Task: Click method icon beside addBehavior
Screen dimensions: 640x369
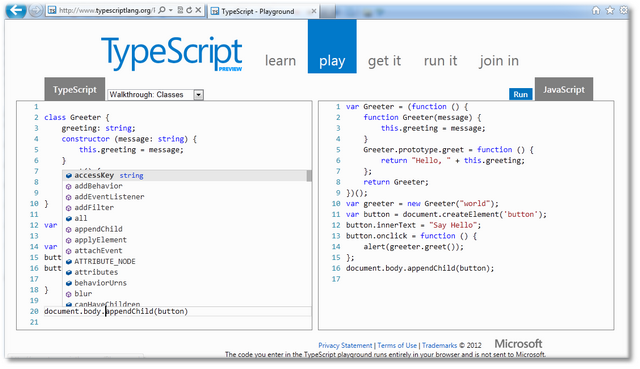Action: point(69,187)
